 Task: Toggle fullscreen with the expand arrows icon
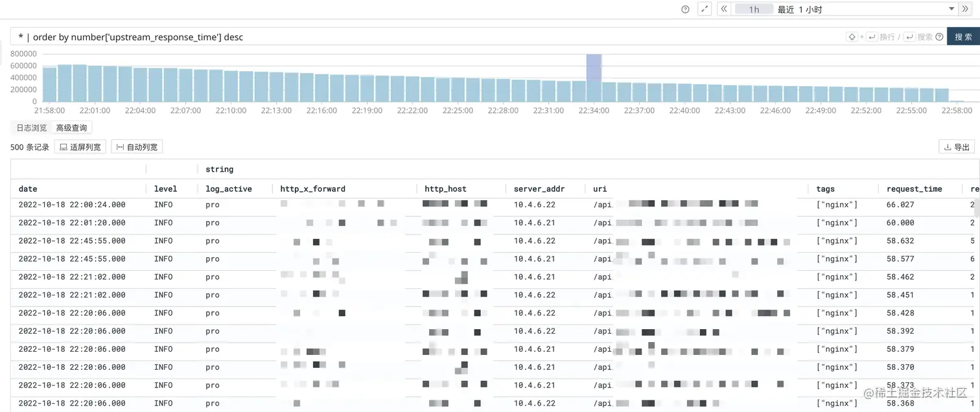tap(705, 9)
